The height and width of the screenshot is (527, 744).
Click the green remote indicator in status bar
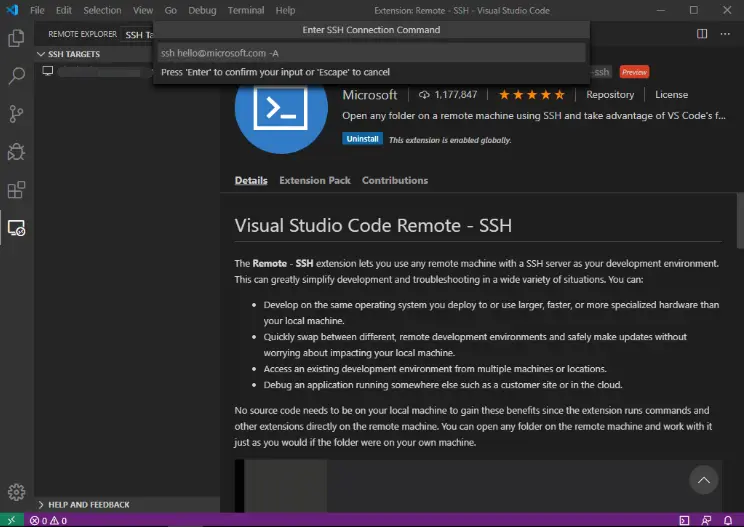11,520
